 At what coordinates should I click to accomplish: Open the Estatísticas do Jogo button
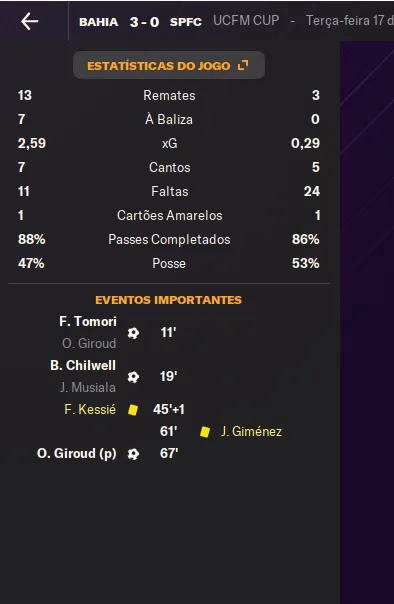169,65
